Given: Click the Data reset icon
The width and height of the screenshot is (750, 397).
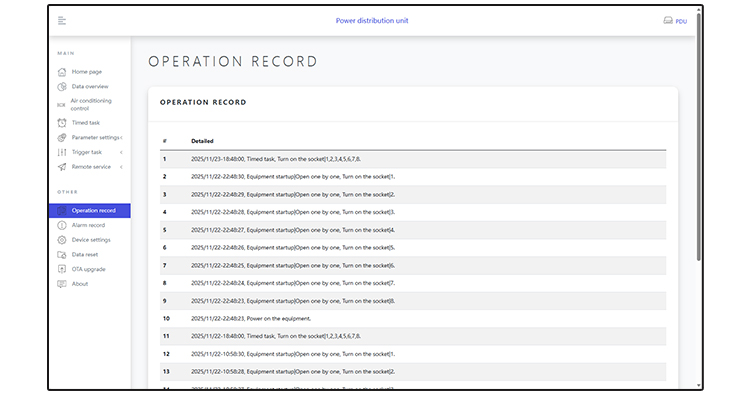Looking at the screenshot, I should (x=62, y=254).
